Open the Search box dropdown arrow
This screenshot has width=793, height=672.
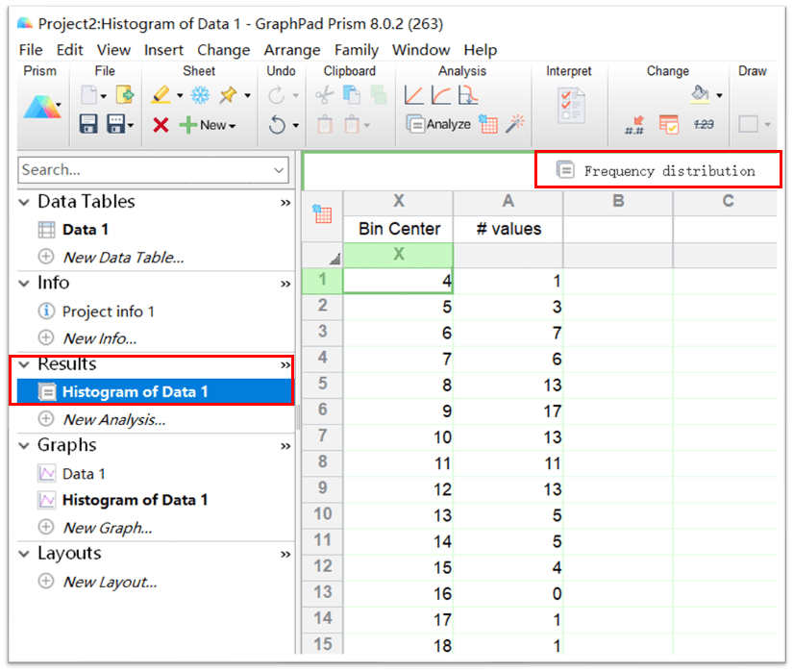(279, 170)
